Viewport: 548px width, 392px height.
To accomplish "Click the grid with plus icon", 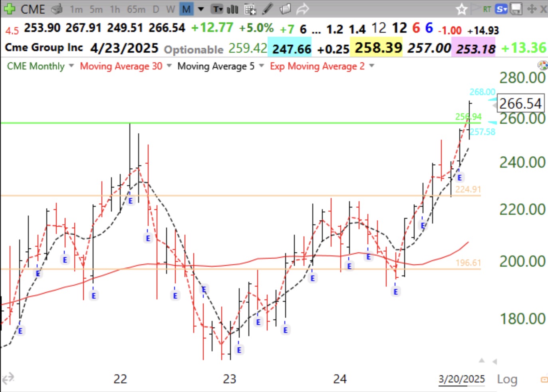I will coord(250,9).
